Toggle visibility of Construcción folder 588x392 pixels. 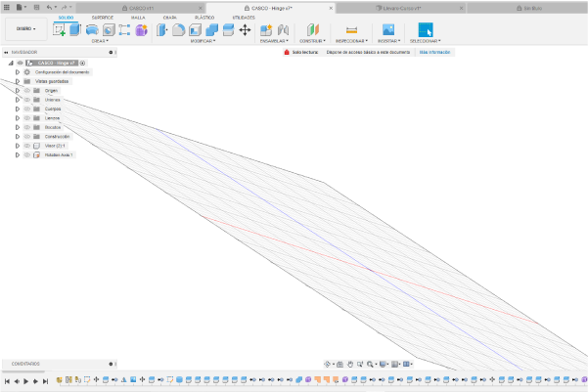pyautogui.click(x=27, y=137)
